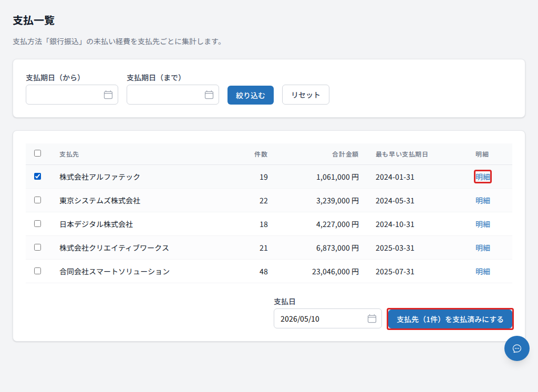Open 明細 link for 株式会社クリエイティブワークス
The image size is (538, 392).
483,248
